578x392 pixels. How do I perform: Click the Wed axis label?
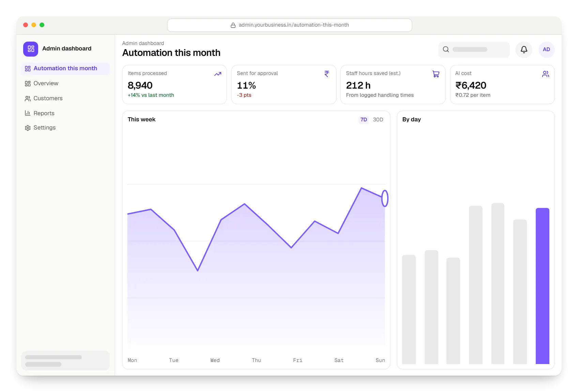[x=215, y=360]
